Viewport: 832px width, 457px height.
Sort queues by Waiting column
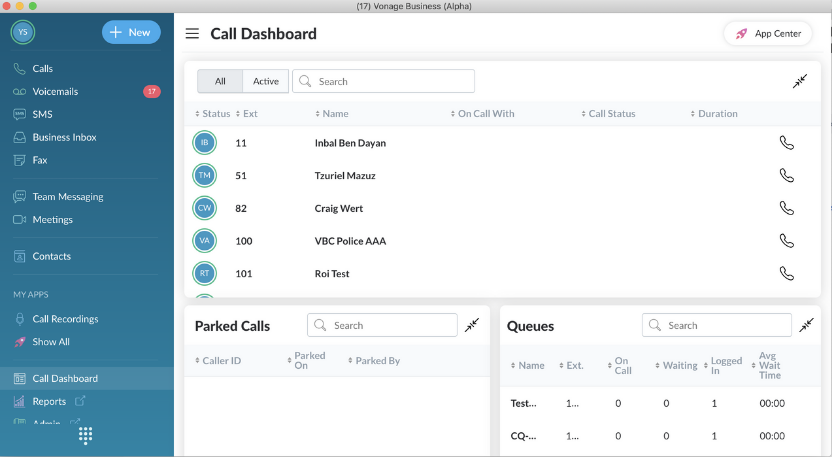click(x=676, y=365)
